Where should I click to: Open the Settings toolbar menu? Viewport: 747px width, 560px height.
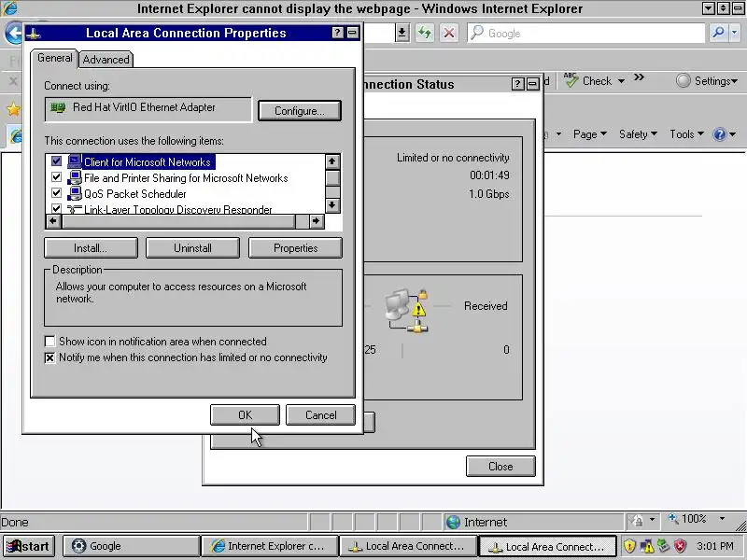click(707, 81)
